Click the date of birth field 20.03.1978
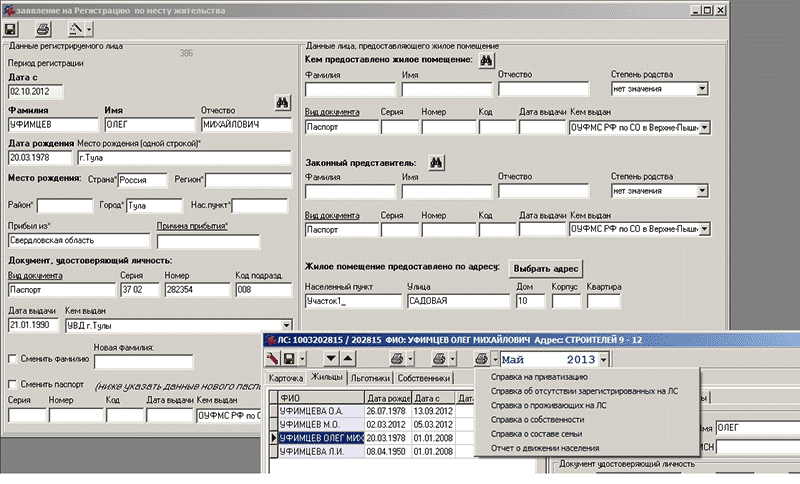 point(40,158)
